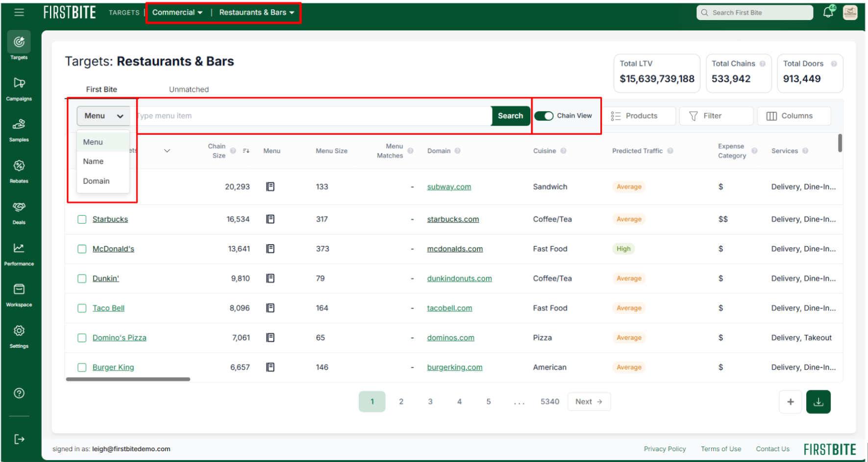Open the menu icon for Subway row
Image resolution: width=868 pixels, height=462 pixels.
click(x=270, y=186)
